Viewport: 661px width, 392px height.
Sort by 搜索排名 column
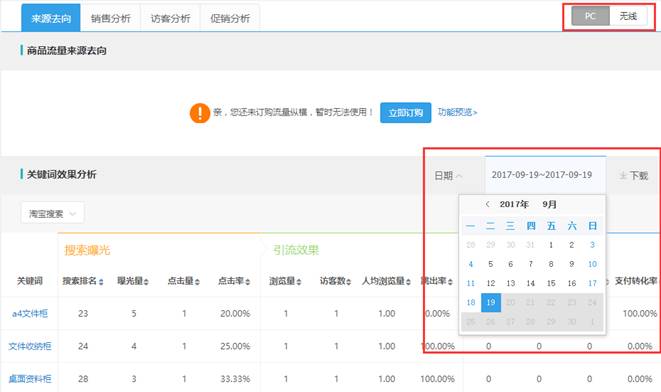pyautogui.click(x=83, y=281)
